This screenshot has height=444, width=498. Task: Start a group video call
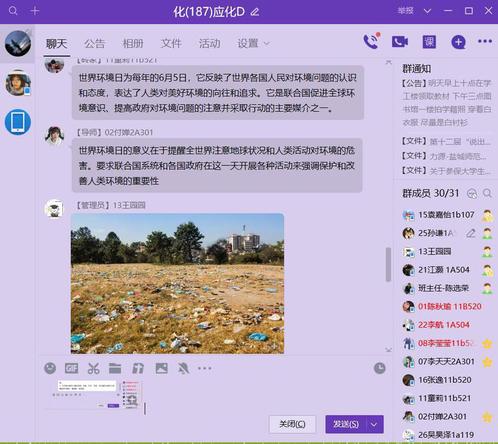click(x=400, y=42)
